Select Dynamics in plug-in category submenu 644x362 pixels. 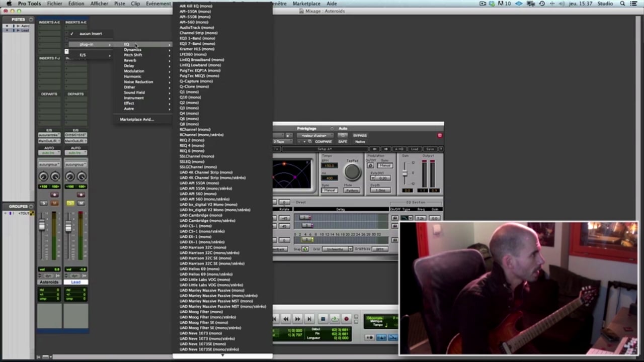(x=133, y=50)
